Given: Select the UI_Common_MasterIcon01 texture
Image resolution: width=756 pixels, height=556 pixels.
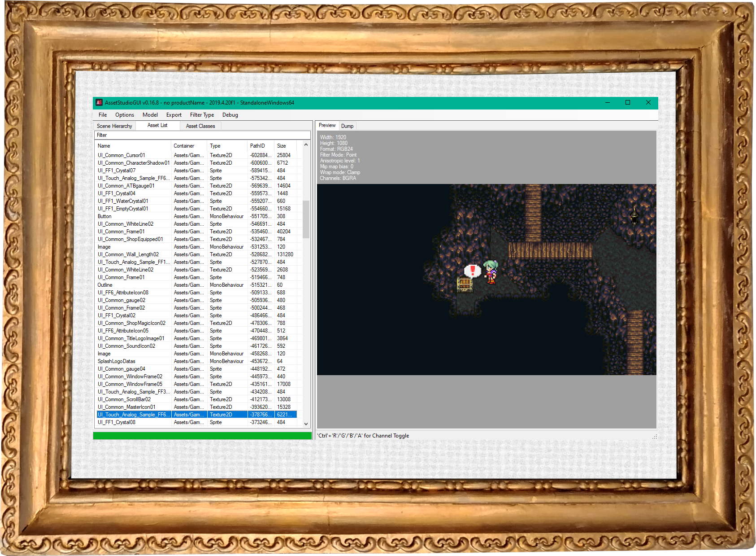Looking at the screenshot, I should click(196, 407).
